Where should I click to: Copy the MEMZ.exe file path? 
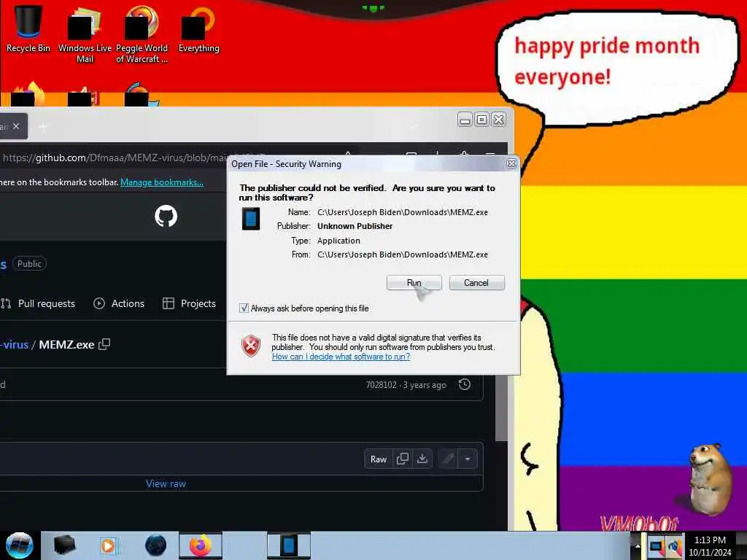(104, 344)
